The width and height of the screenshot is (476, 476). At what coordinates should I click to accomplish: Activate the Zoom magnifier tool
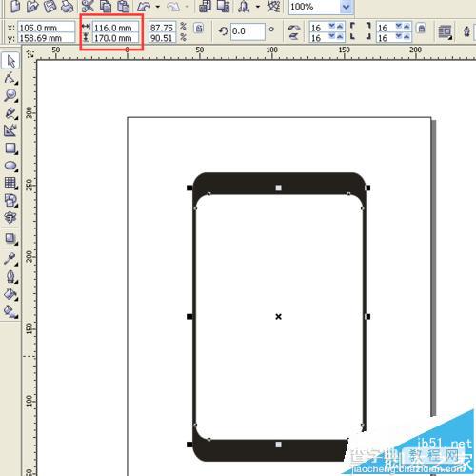tap(10, 95)
